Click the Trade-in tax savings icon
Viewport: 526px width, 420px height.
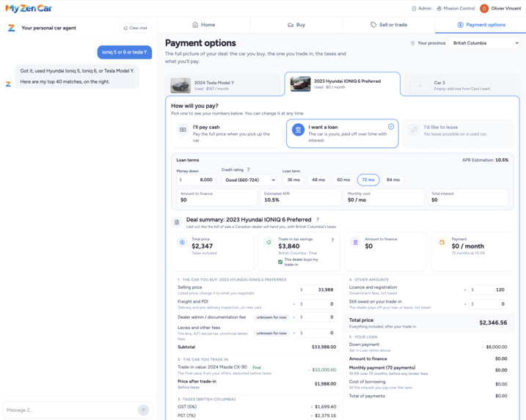point(269,242)
